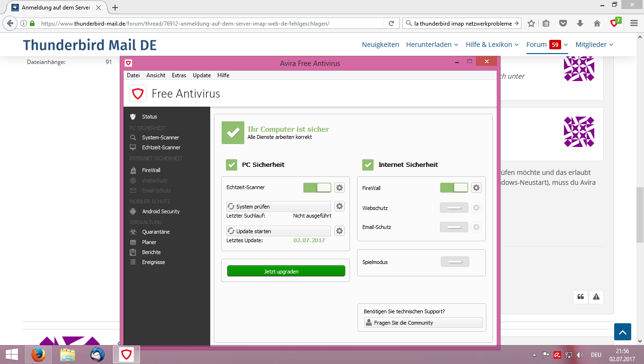Click scroll-to-top button on website
This screenshot has width=644, height=364.
(x=623, y=332)
